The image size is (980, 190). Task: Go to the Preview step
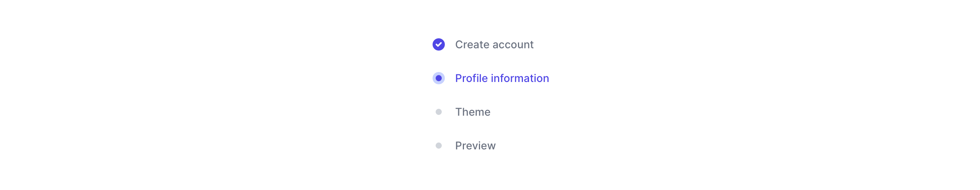[x=475, y=146]
